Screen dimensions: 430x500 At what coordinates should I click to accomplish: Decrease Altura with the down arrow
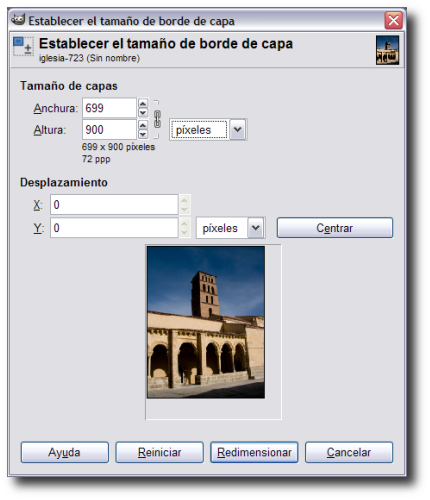pyautogui.click(x=143, y=134)
